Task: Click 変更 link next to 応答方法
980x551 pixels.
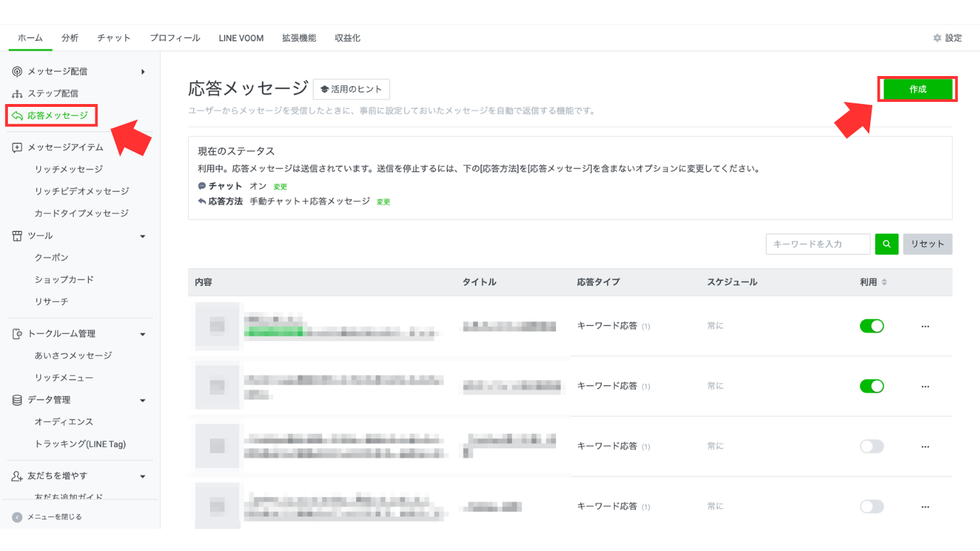Action: [x=383, y=202]
